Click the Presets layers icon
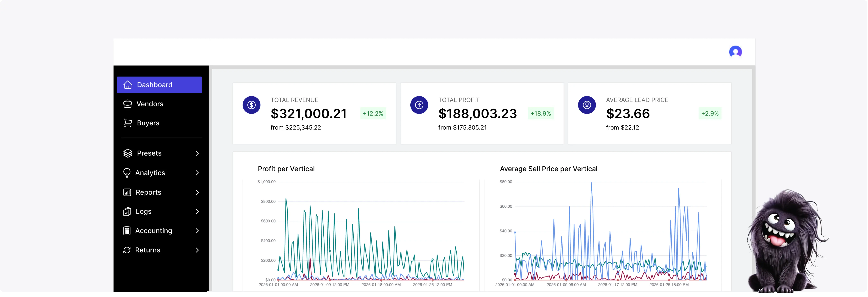This screenshot has width=868, height=297. point(128,153)
